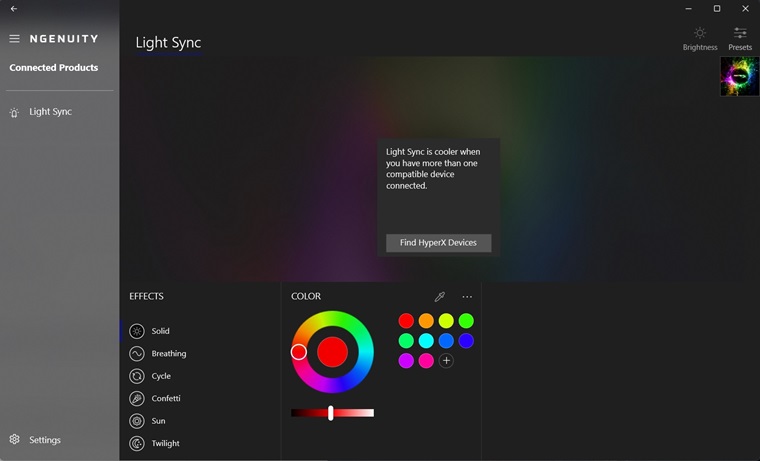Click the Connected Products heading
The width and height of the screenshot is (760, 461).
point(54,68)
